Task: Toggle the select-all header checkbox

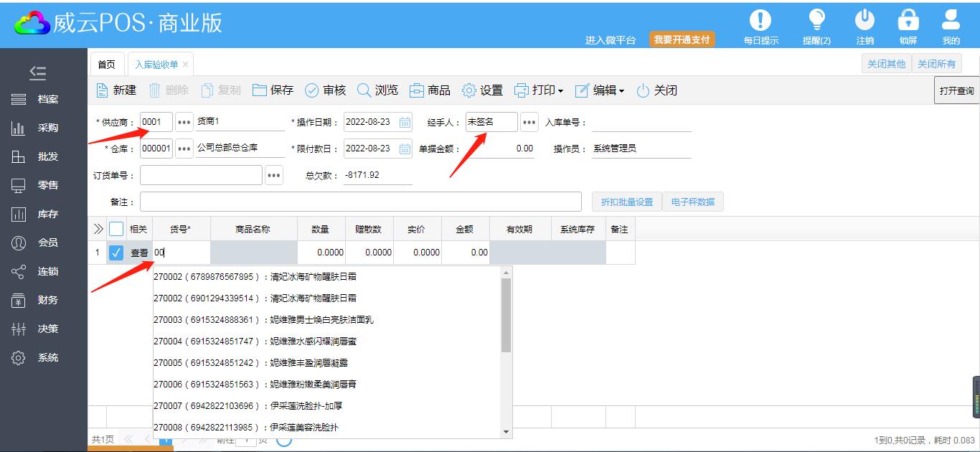Action: 116,230
